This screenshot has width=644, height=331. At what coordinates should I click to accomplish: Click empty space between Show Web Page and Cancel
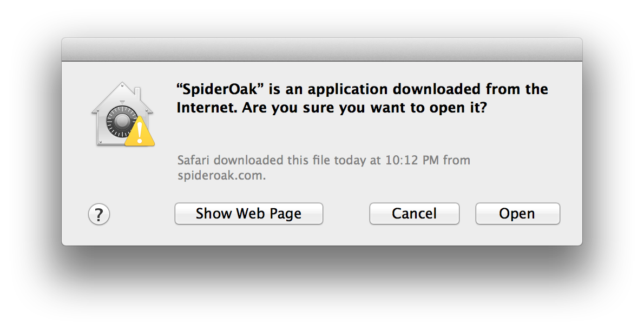tap(346, 214)
